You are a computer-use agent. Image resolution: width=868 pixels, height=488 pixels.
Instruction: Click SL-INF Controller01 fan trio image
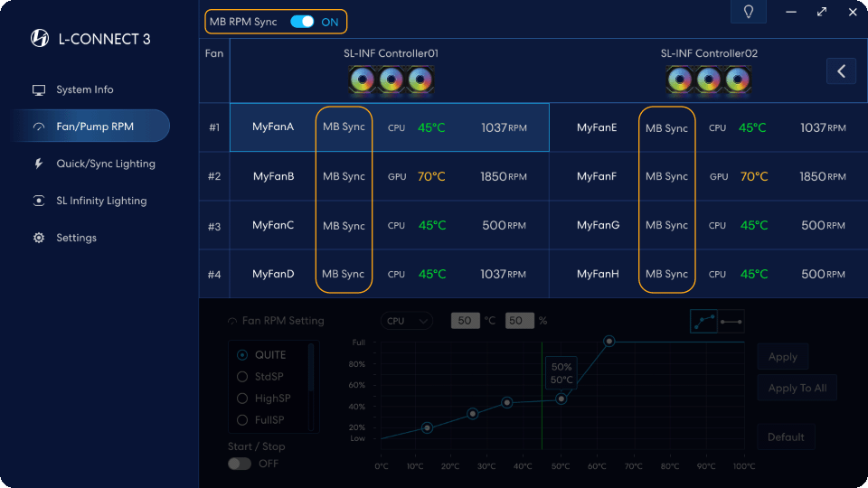(x=391, y=80)
